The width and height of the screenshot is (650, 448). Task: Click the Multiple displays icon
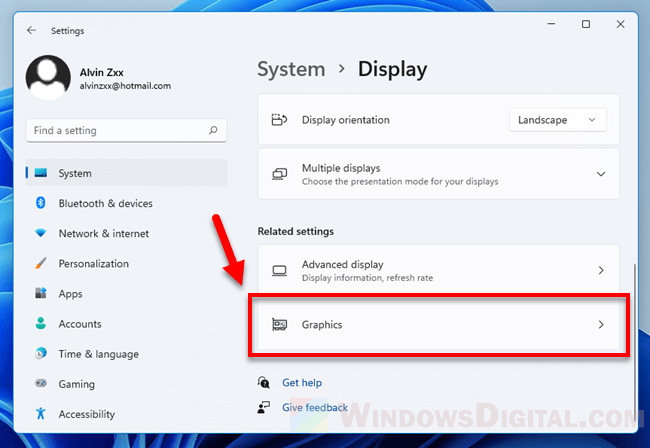pyautogui.click(x=279, y=174)
